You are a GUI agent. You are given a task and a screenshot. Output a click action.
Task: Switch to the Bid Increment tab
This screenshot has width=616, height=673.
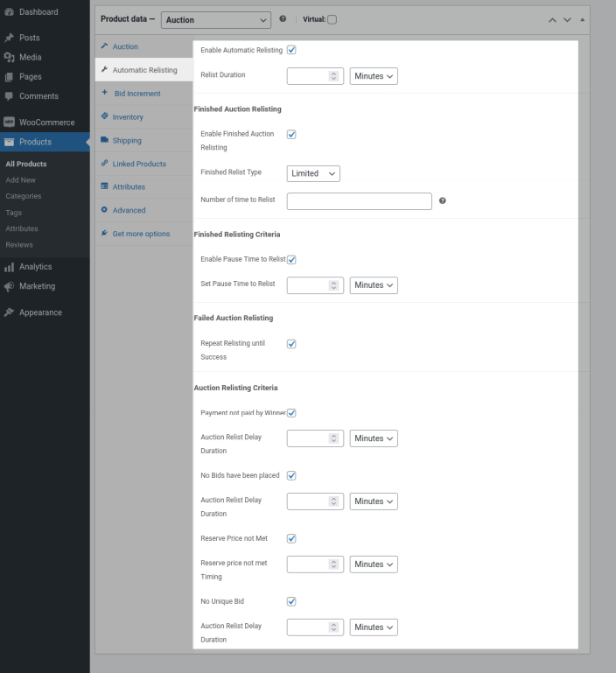(136, 94)
